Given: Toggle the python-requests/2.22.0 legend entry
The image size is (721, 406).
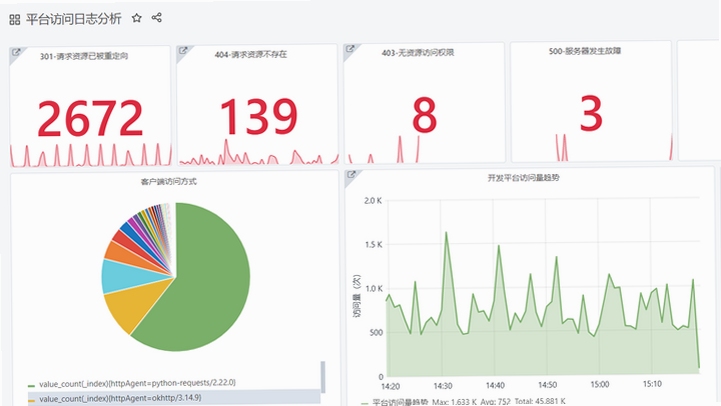Looking at the screenshot, I should click(132, 383).
